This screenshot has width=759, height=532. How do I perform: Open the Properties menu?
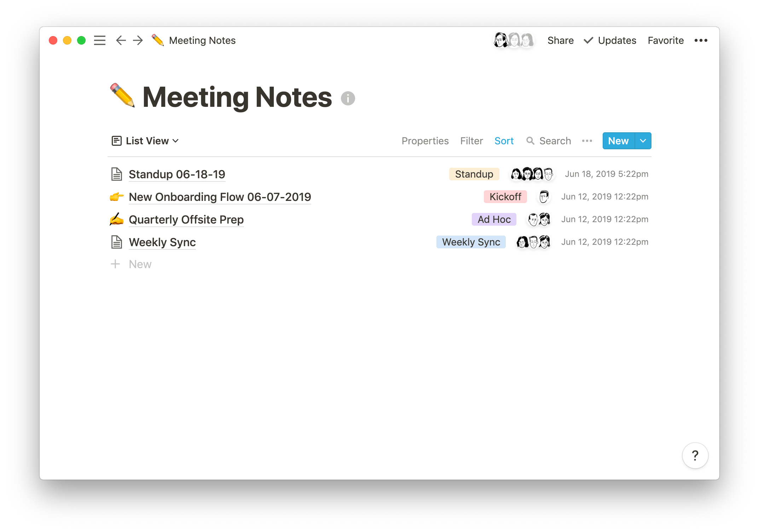(x=425, y=141)
